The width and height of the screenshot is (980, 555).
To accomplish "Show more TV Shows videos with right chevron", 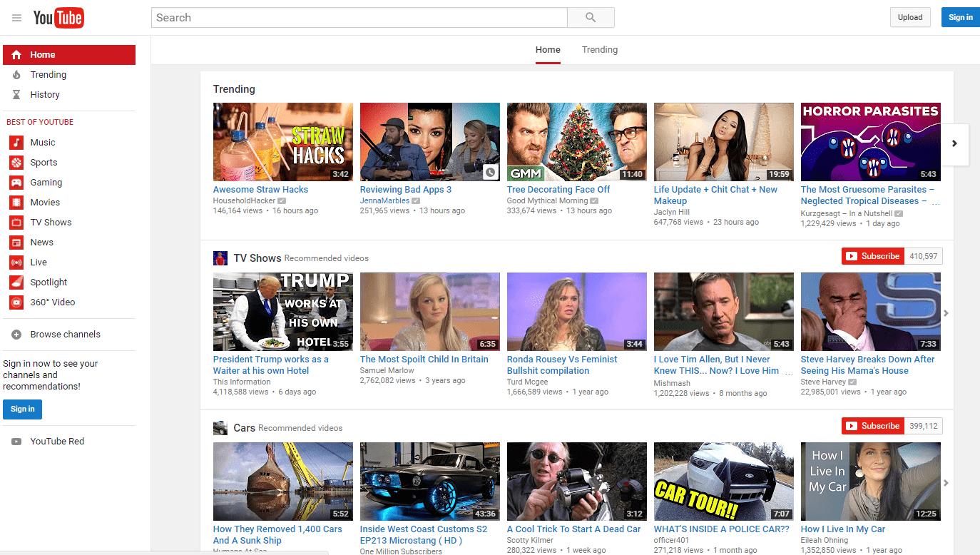I will 946,313.
